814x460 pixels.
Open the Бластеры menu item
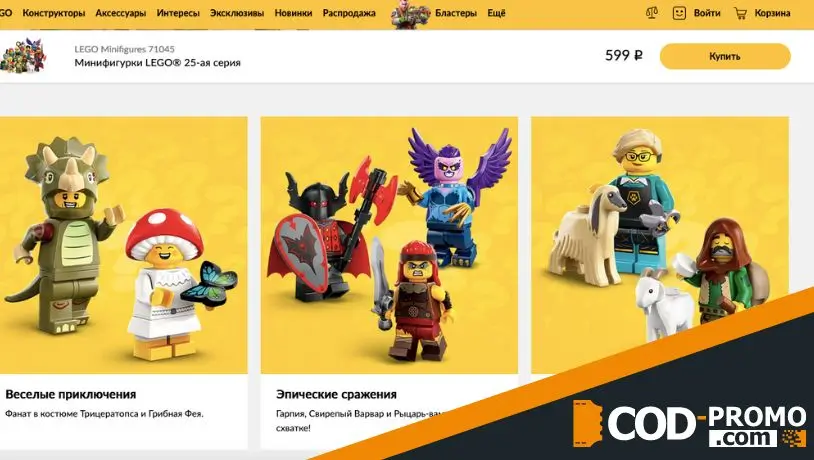(x=456, y=13)
